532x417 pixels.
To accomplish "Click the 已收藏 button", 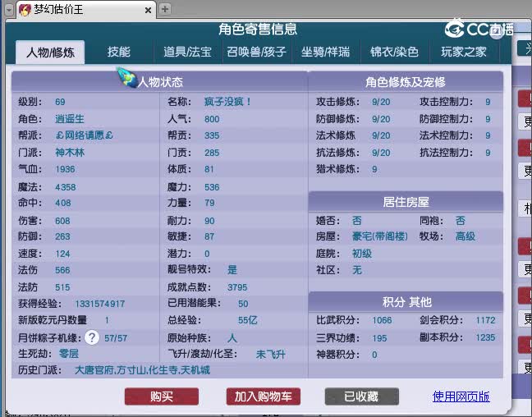I will coord(362,396).
